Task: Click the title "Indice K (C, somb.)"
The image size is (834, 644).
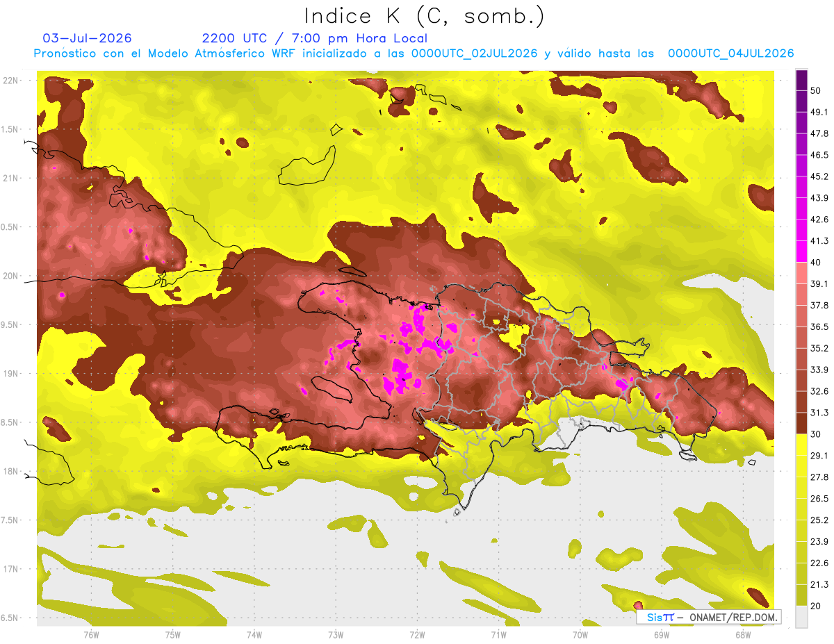Action: point(425,16)
